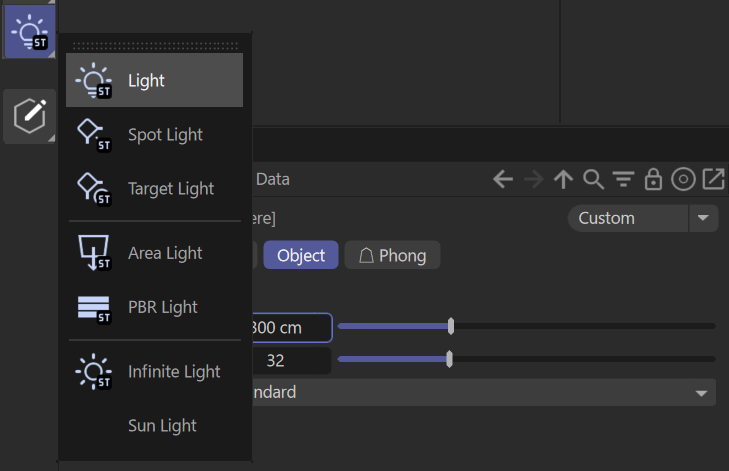
Task: Toggle the circular mode target icon
Action: (683, 180)
